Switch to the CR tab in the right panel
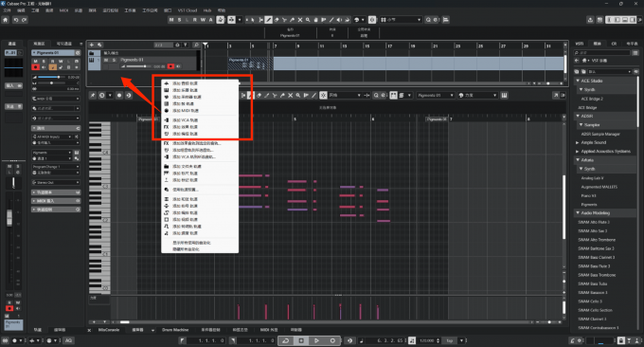644x347 pixels. [614, 44]
